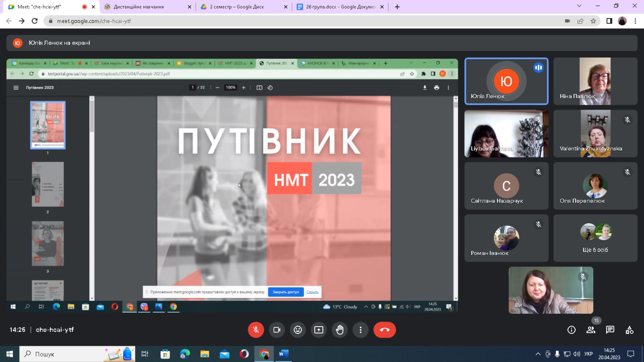644x362 pixels.
Task: Expand the Chrome tab search chevron
Action: (x=579, y=6)
